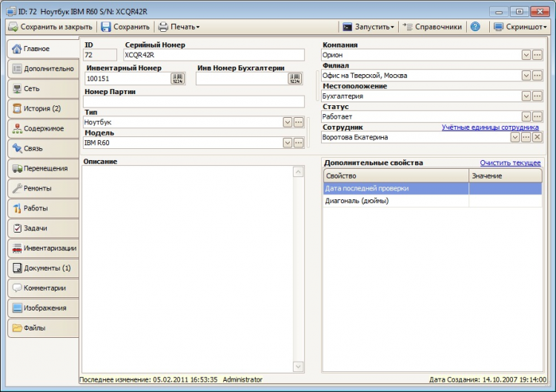Click the Серийный Номер input field

214,55
